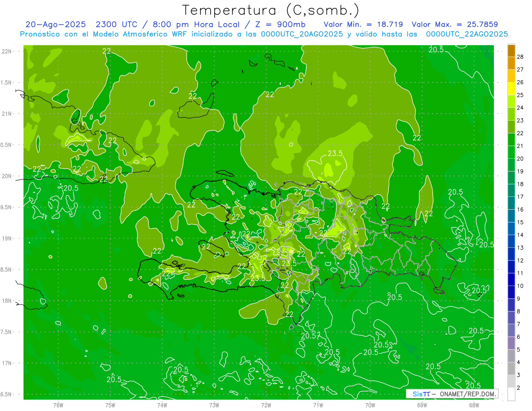Click the "74W" longitude axis label
This screenshot has height=411, width=532.
162,405
